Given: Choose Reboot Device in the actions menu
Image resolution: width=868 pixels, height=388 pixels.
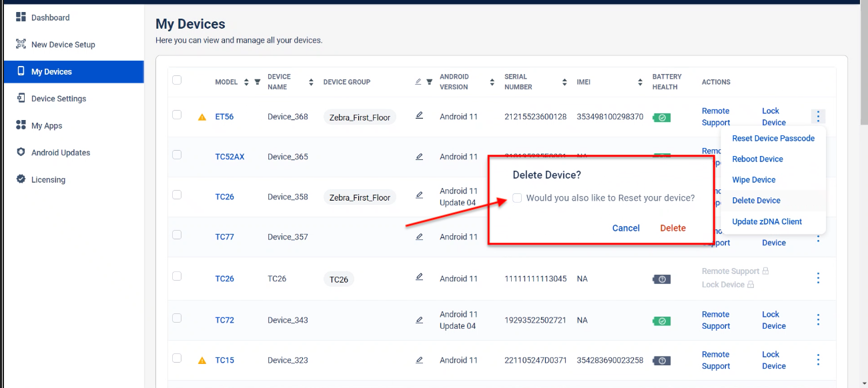Looking at the screenshot, I should pos(757,159).
